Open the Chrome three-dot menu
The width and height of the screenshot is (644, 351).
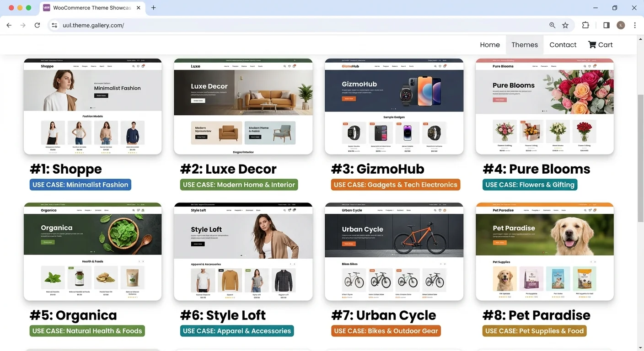click(x=635, y=25)
